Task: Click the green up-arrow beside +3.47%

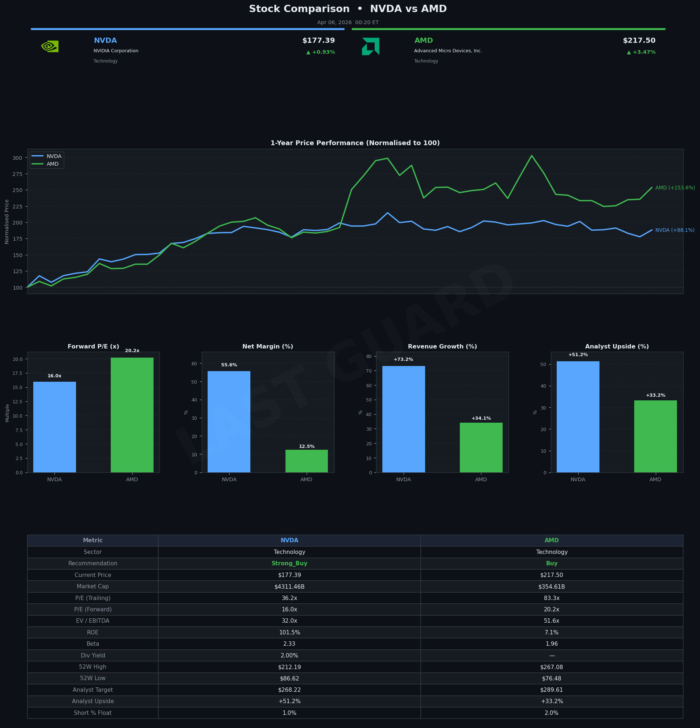Action: (x=629, y=52)
